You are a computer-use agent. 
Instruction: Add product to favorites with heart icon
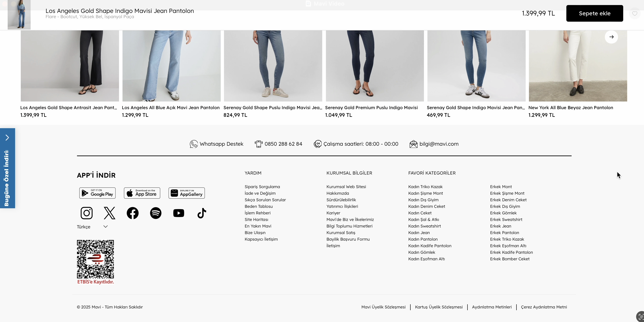[x=635, y=13]
